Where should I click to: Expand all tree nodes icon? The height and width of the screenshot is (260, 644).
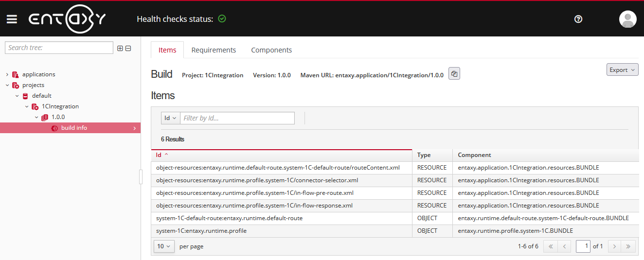[120, 48]
